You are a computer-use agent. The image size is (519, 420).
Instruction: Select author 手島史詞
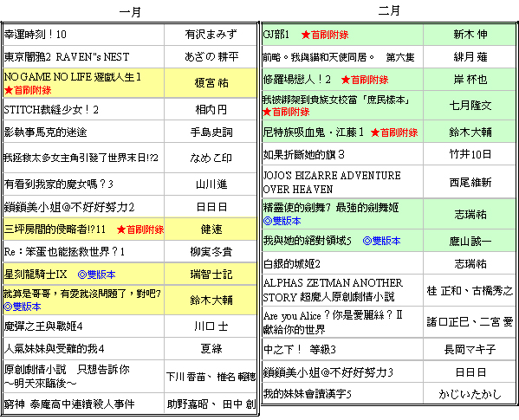(211, 132)
